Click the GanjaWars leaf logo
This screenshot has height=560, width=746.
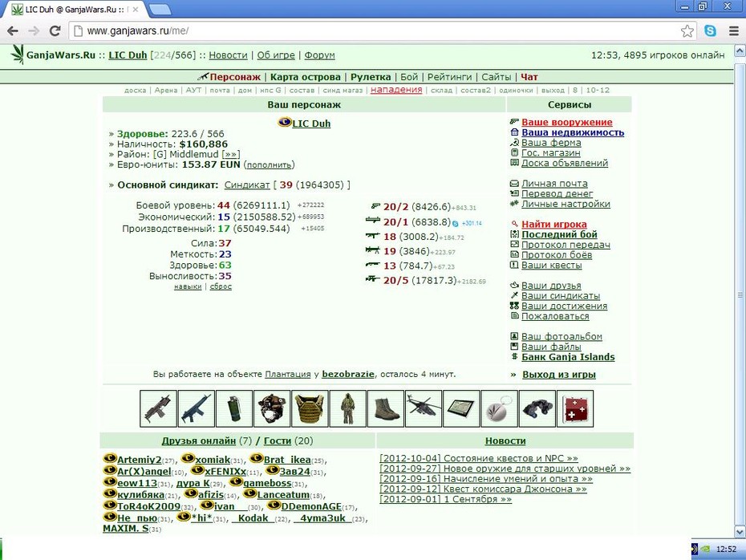pyautogui.click(x=18, y=55)
